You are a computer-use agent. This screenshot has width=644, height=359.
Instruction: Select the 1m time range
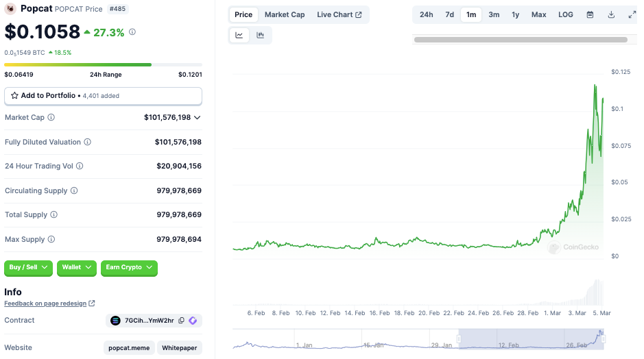[x=471, y=15]
